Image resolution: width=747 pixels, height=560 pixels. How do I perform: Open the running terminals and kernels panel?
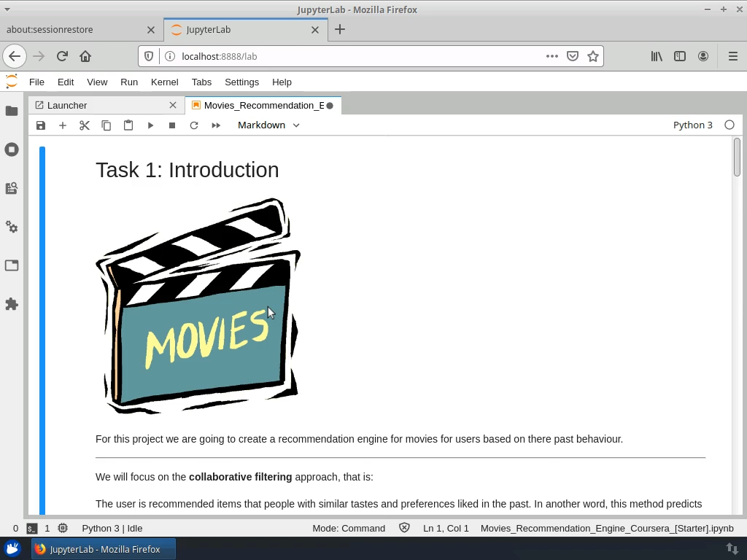coord(12,149)
